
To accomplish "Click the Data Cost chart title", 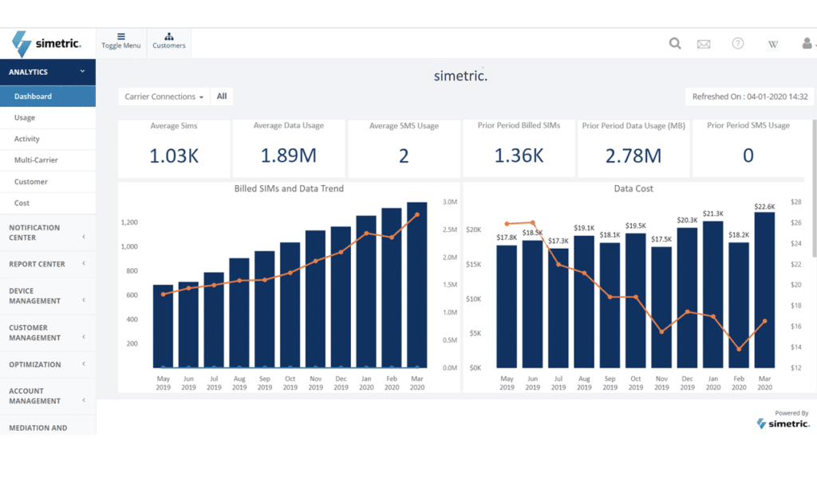I will (x=633, y=188).
